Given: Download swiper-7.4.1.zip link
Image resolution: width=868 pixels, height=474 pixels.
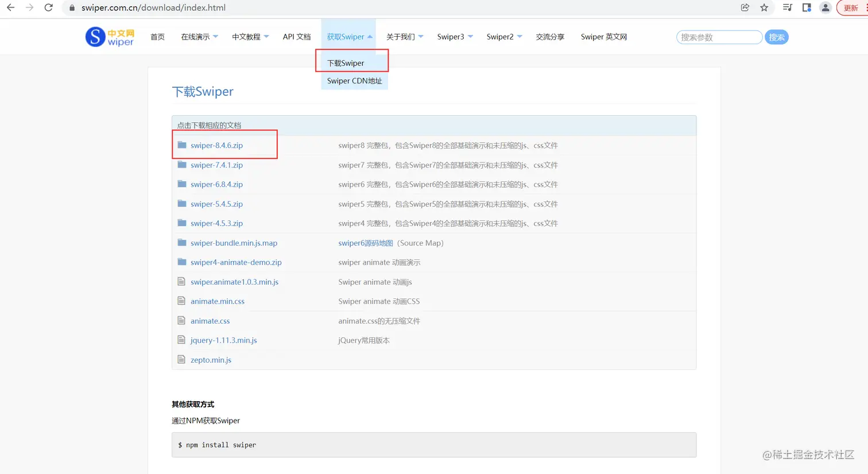Looking at the screenshot, I should [x=216, y=165].
